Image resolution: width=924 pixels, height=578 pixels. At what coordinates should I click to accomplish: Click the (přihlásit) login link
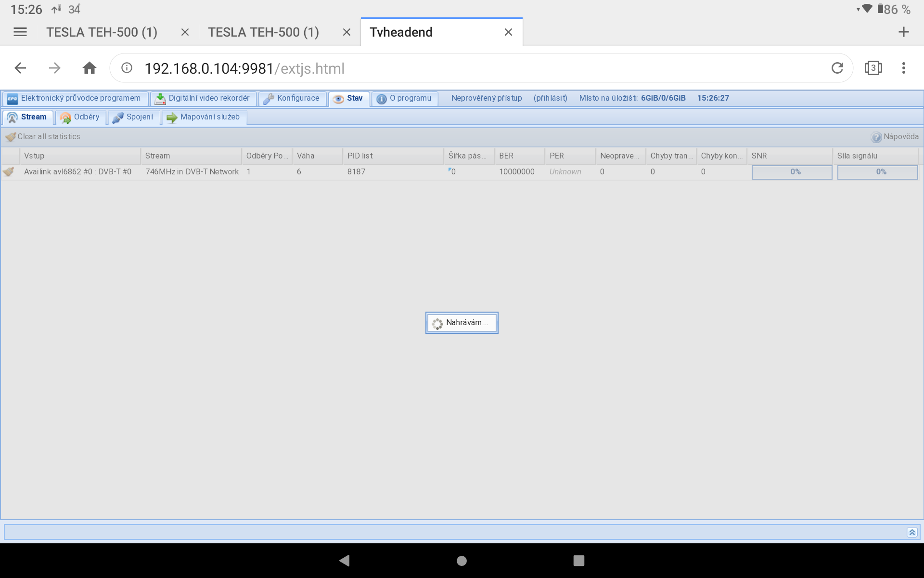(550, 98)
